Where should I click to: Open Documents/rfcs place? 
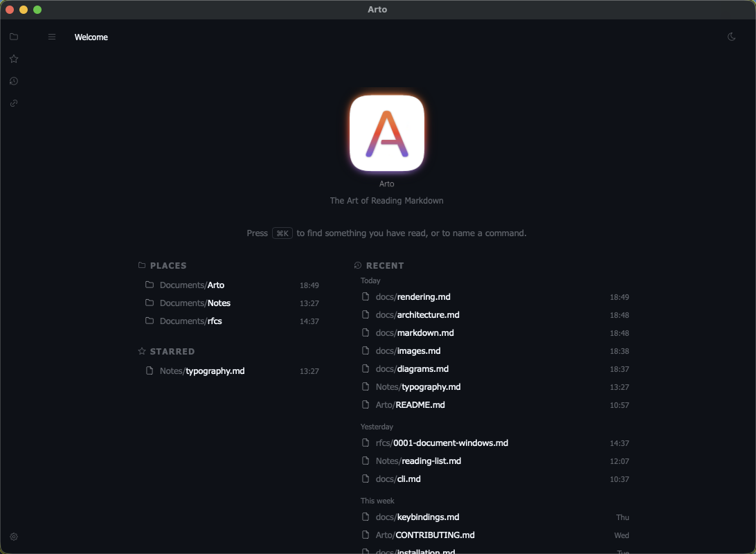point(232,321)
